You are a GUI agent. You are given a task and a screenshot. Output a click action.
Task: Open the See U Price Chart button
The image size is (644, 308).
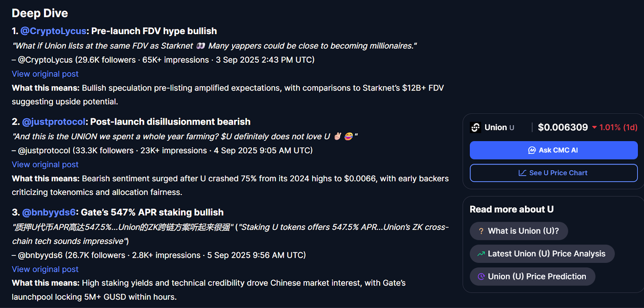(x=553, y=173)
